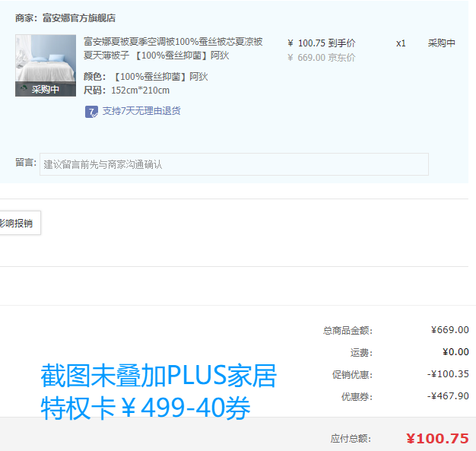This screenshot has width=476, height=451.
Task: Select the 尺码 152cm*210cm line
Action: [x=126, y=91]
